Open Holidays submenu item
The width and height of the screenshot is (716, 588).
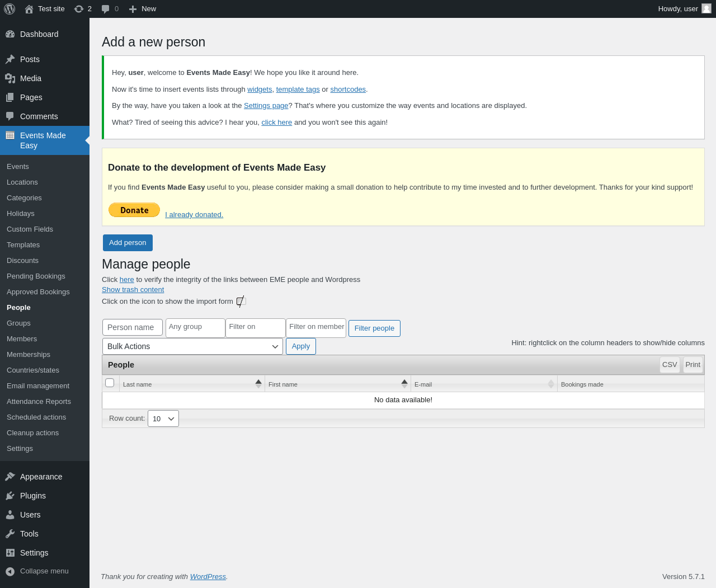pyautogui.click(x=21, y=214)
